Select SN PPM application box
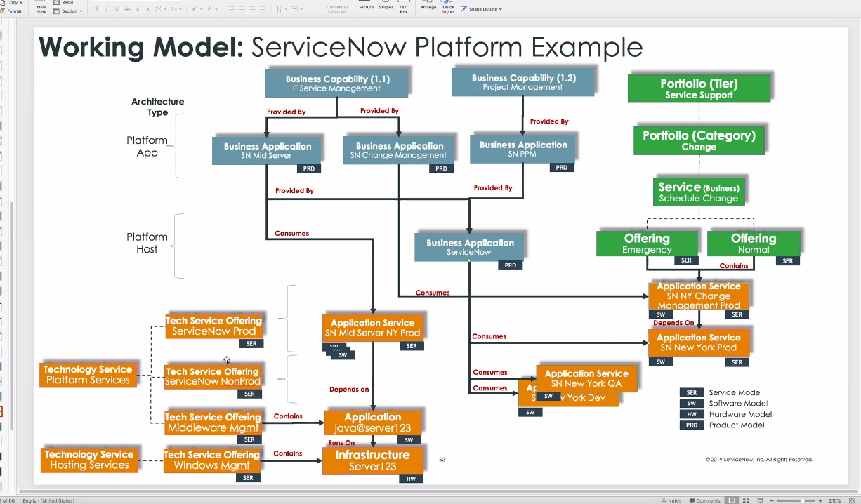861x504 pixels. click(x=523, y=149)
